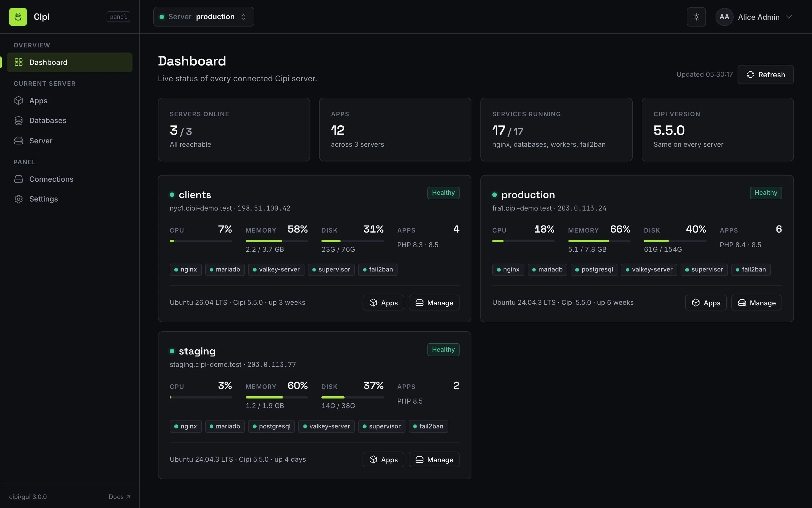Click the staging server name heading

coord(197,351)
